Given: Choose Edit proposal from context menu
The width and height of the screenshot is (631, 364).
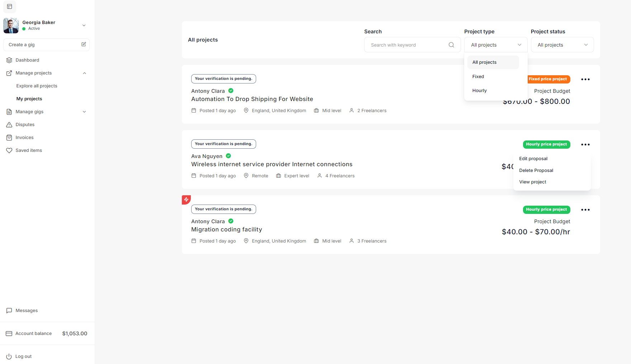Looking at the screenshot, I should pos(533,159).
